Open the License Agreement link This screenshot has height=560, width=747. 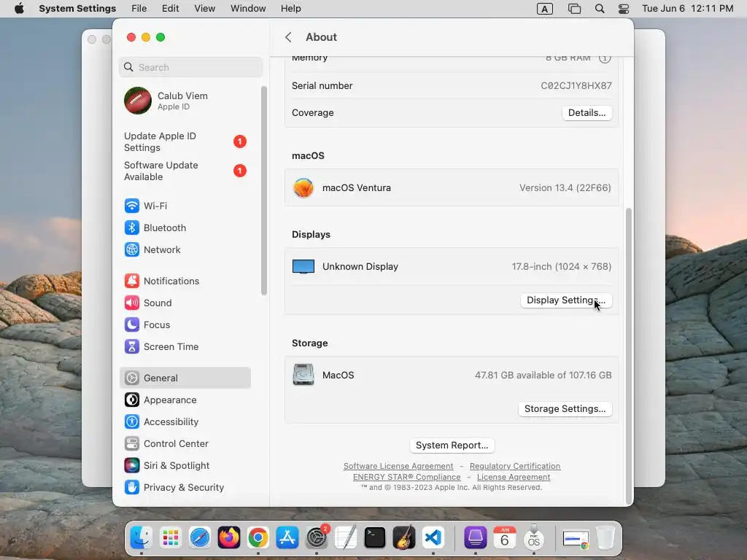[x=514, y=477]
